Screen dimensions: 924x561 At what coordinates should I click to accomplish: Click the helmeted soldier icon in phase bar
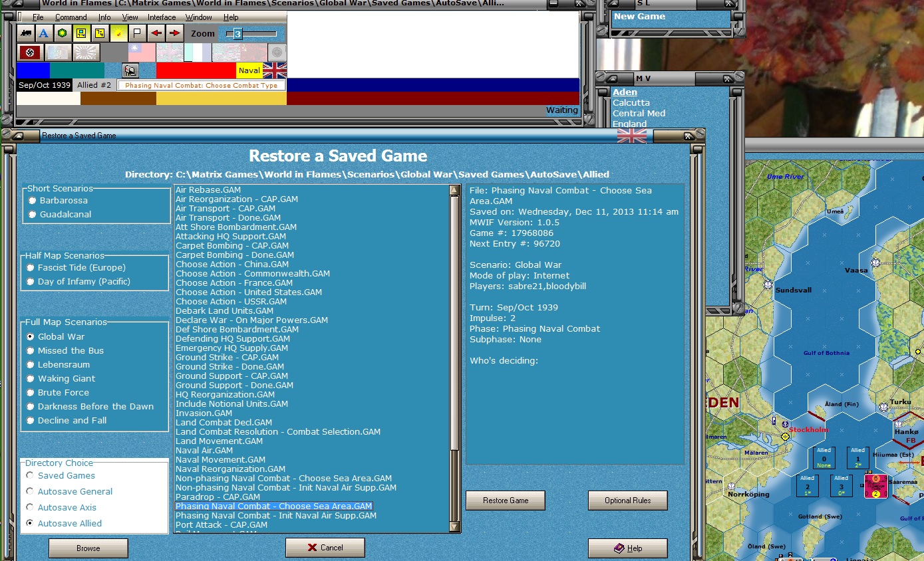click(130, 70)
